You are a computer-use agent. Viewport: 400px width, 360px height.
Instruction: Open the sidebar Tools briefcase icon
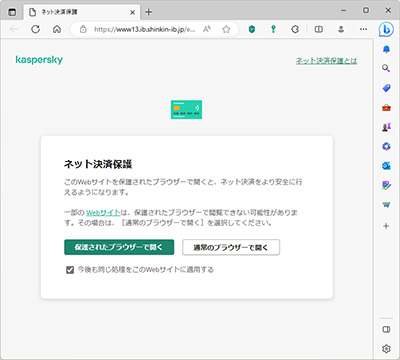coord(386,108)
